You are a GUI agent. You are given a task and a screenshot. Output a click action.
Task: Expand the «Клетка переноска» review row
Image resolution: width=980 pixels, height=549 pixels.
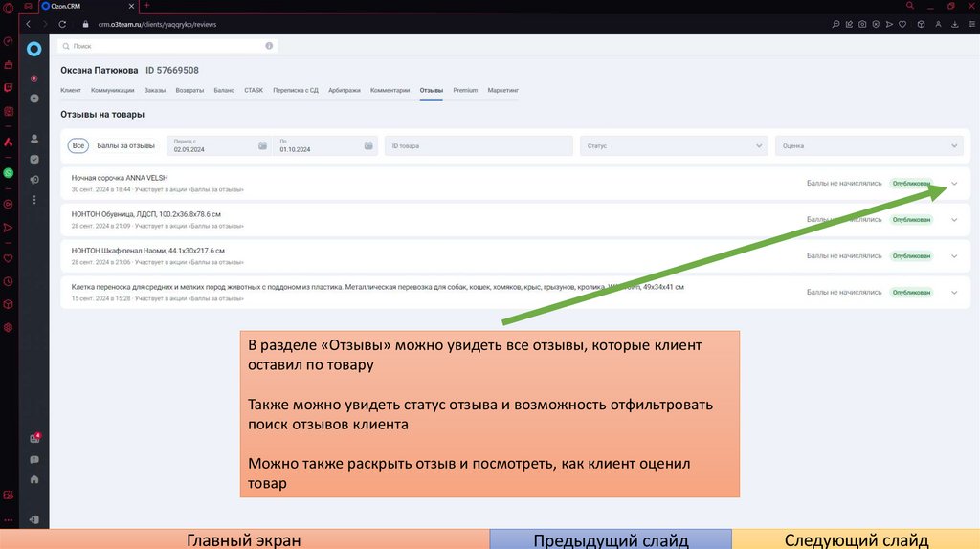(954, 293)
